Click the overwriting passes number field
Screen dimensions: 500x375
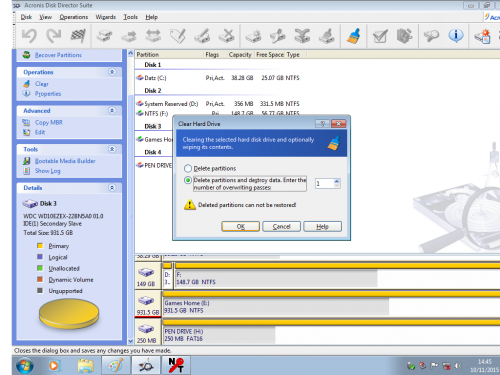324,183
